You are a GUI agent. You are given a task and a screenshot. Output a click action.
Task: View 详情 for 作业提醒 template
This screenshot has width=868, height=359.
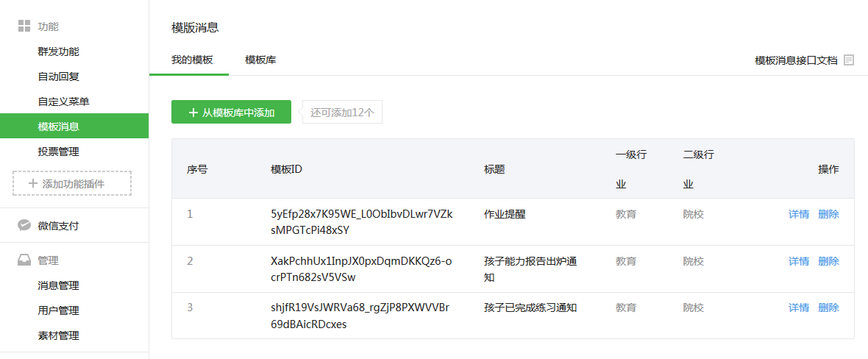tap(799, 214)
